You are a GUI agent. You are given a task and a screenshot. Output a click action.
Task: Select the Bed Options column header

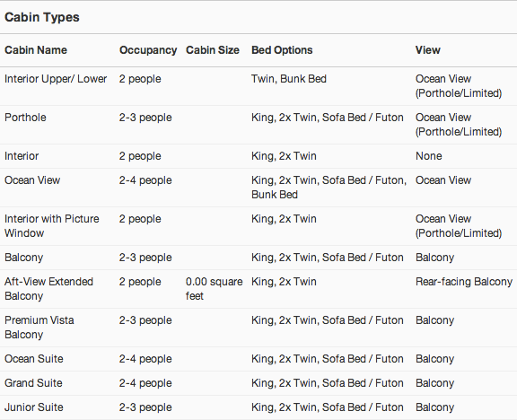pyautogui.click(x=282, y=50)
